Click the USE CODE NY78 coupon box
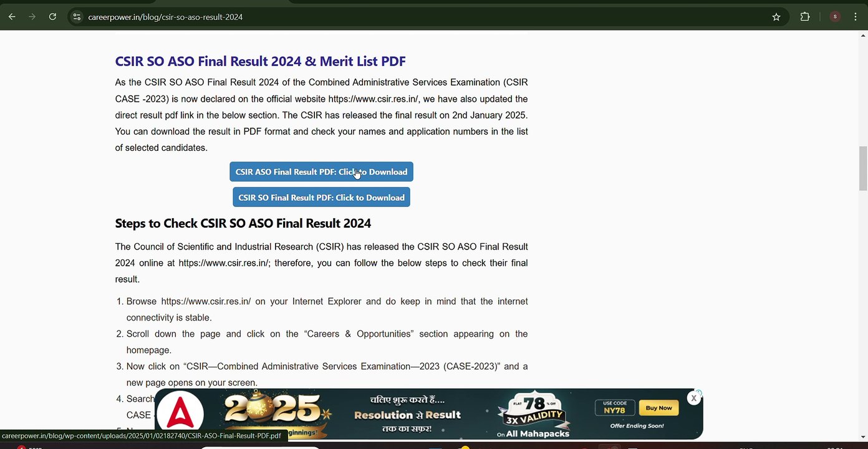This screenshot has width=868, height=449. [x=615, y=407]
